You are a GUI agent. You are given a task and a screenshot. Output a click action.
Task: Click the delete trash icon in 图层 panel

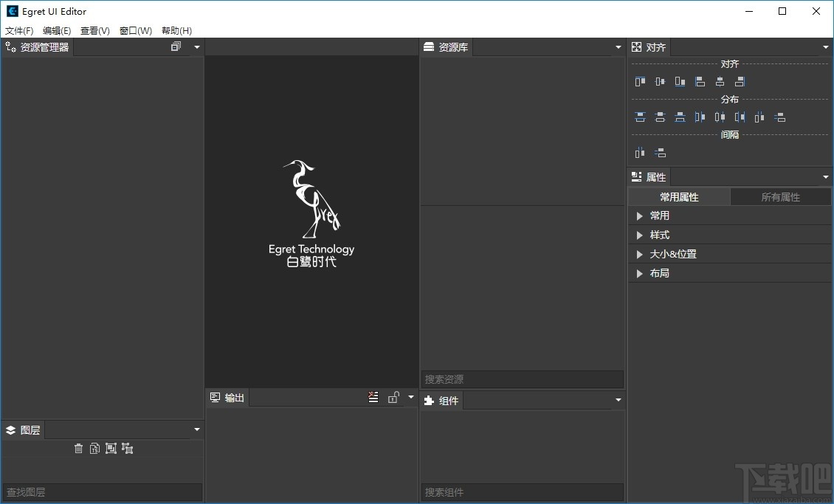point(79,448)
